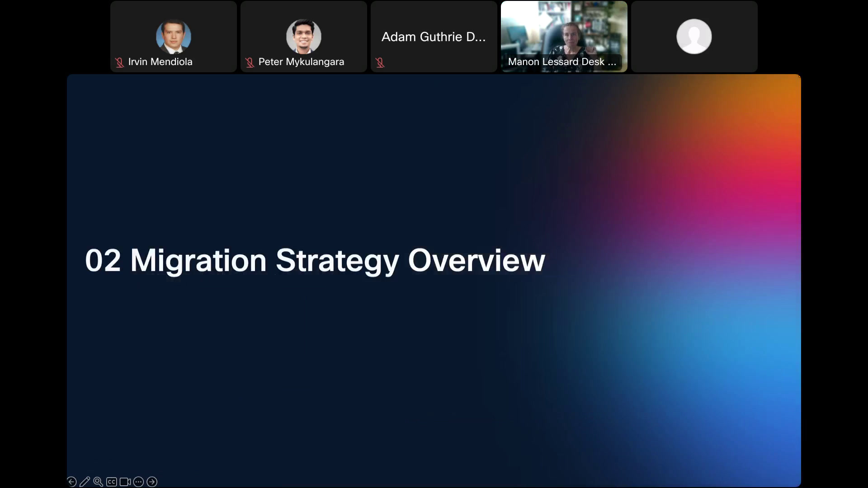Click the 'Manon Lessard Desk ...' name label

point(562,62)
